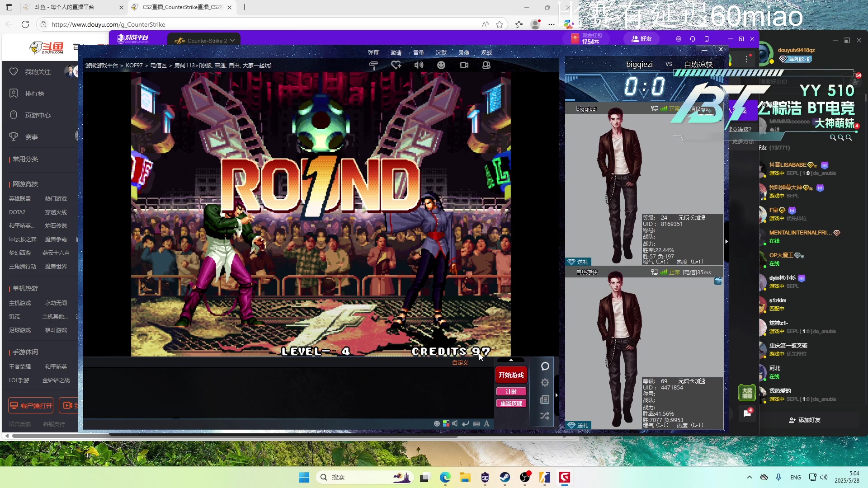Click the refresh button in Edge browser
Viewport: 868px width, 488px height.
[x=25, y=24]
